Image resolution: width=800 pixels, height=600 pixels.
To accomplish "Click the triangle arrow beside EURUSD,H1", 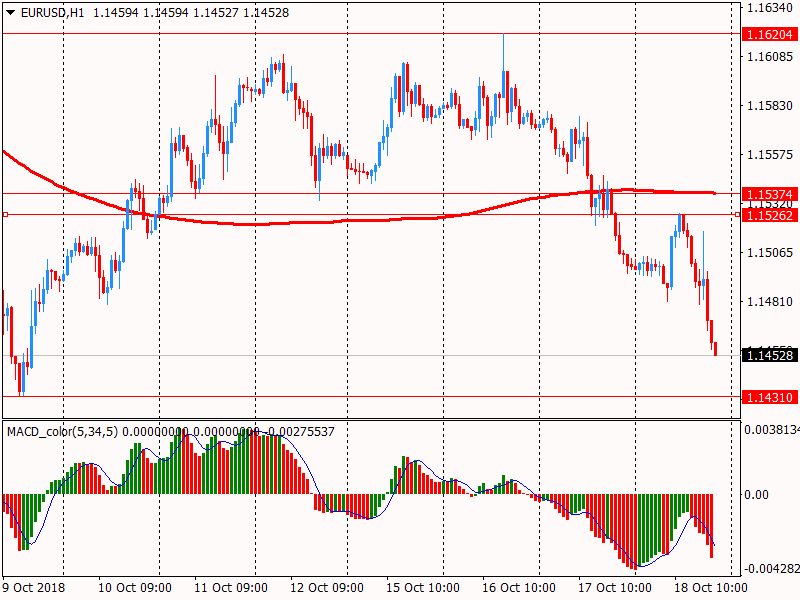I will [x=10, y=11].
